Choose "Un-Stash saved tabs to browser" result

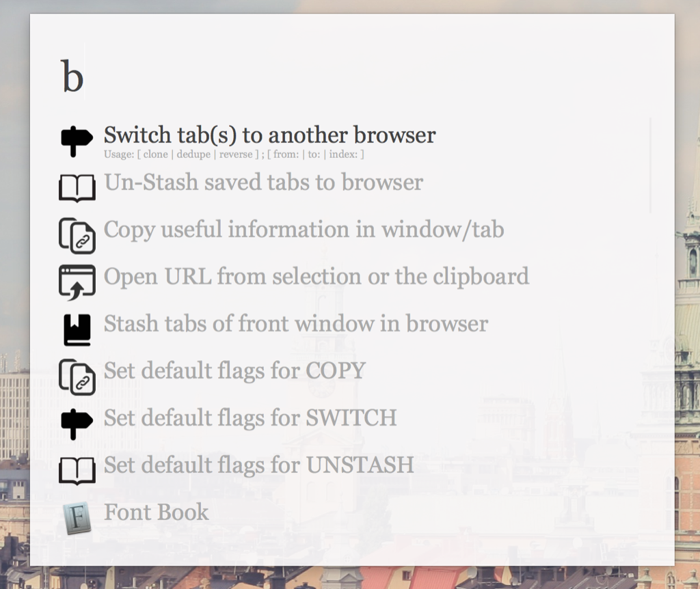263,182
